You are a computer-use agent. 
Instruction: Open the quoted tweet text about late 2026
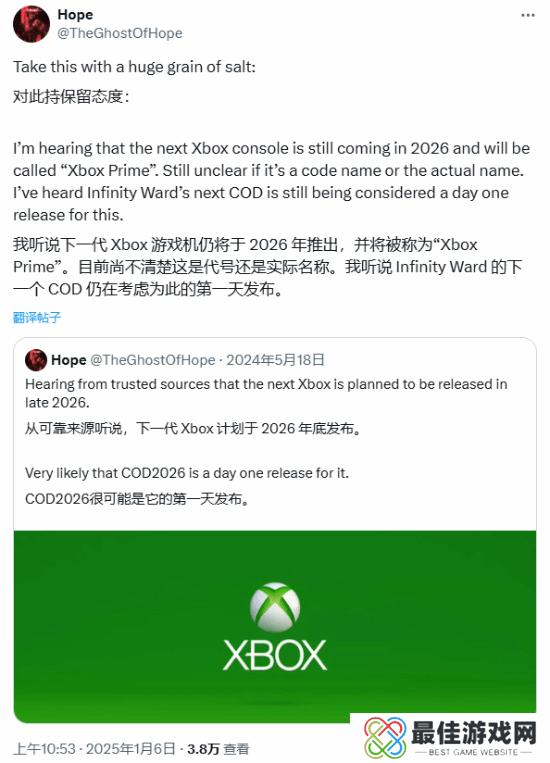tap(266, 393)
